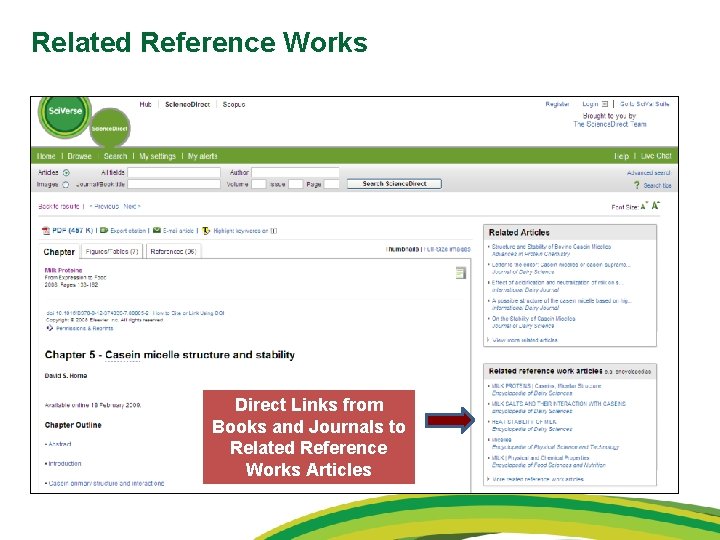Click in the All fields input

click(x=174, y=172)
